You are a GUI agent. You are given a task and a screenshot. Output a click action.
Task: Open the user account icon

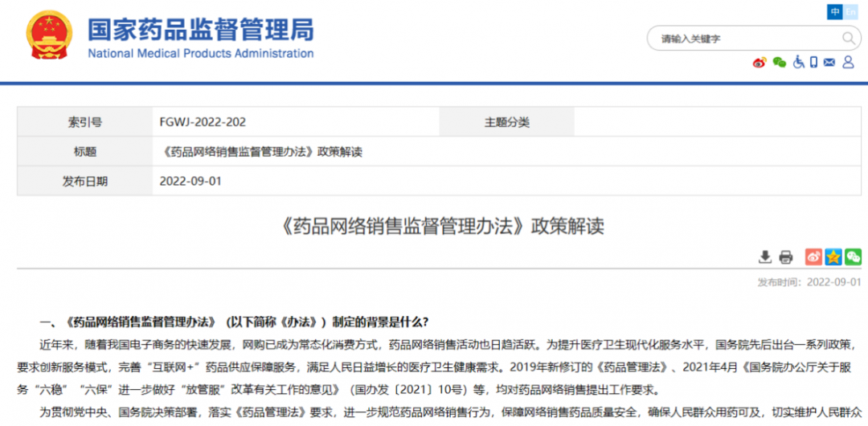pos(848,63)
